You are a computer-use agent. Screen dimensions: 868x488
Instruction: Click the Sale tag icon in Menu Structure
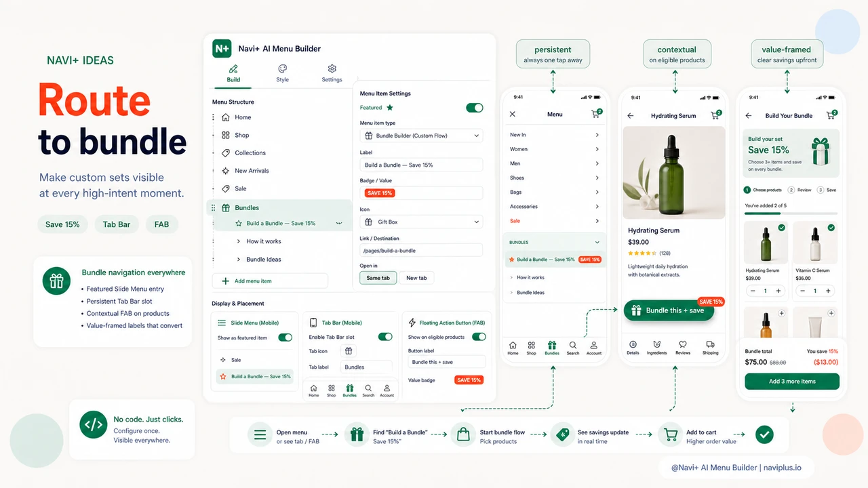pos(226,188)
